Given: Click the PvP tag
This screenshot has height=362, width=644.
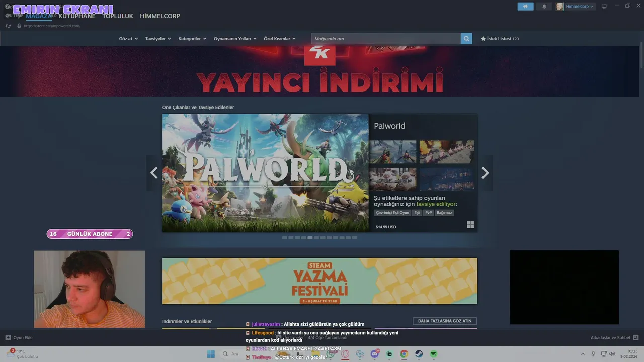Looking at the screenshot, I should (x=429, y=213).
